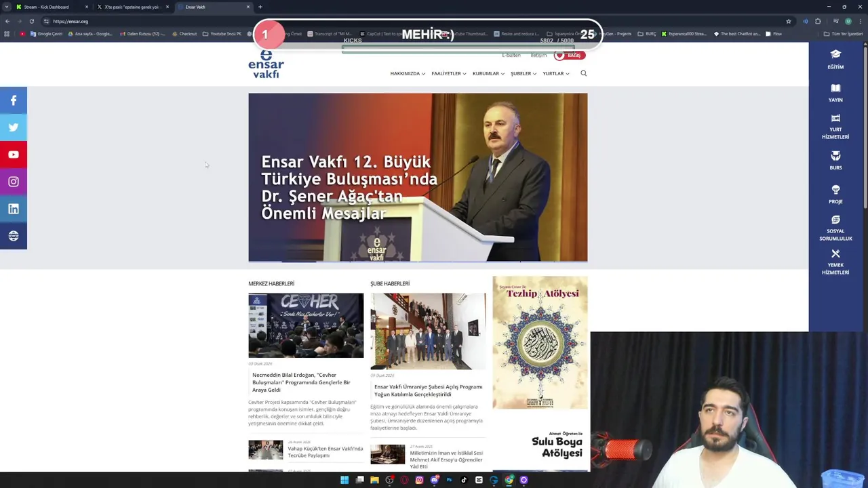868x488 pixels.
Task: Open Photoshop from the taskbar
Action: (x=449, y=480)
